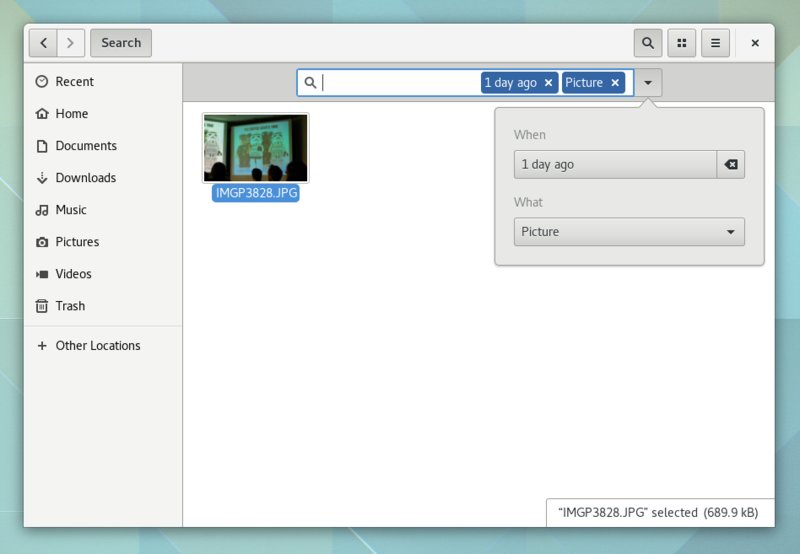Show Other Locations in sidebar
800x554 pixels.
click(x=97, y=346)
